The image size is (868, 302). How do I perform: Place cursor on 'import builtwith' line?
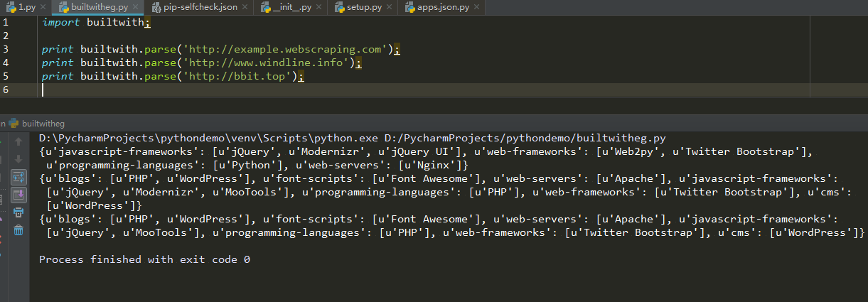[97, 22]
